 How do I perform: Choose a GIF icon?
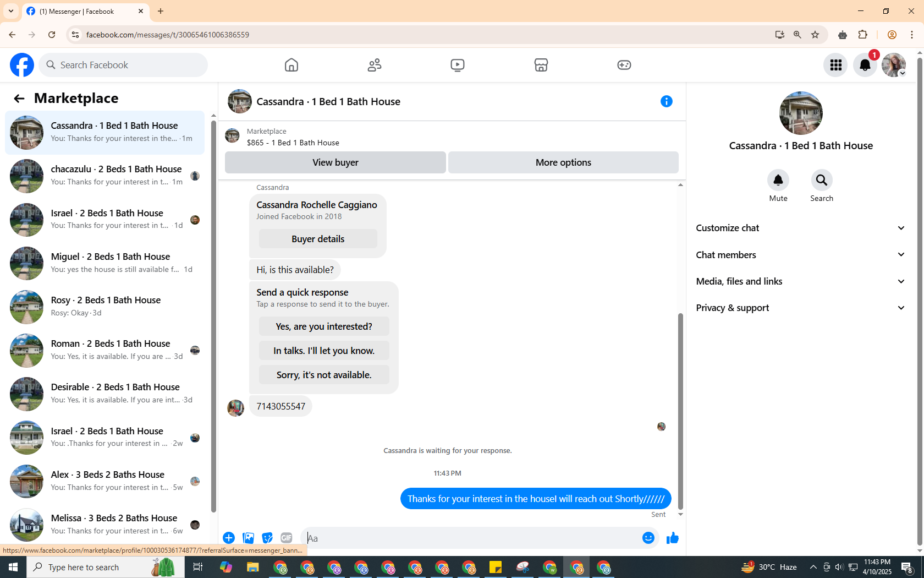click(x=287, y=538)
